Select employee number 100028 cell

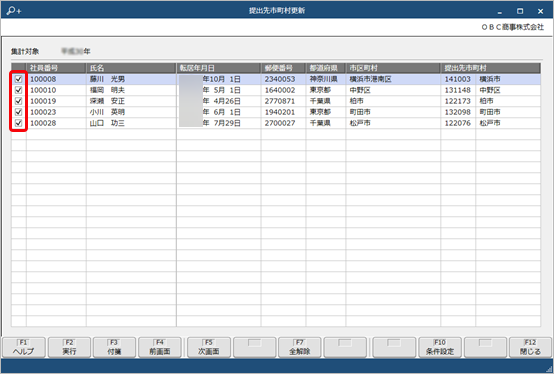pyautogui.click(x=56, y=123)
